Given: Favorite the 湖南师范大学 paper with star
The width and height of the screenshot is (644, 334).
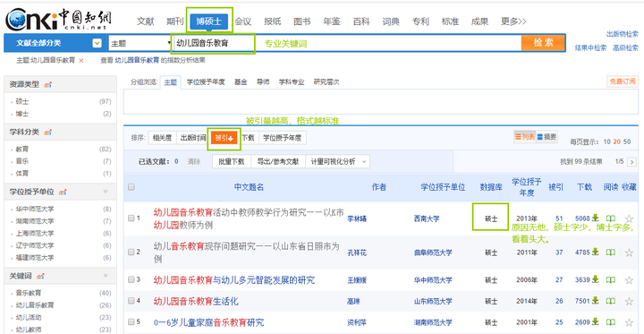Looking at the screenshot, I should tap(629, 322).
